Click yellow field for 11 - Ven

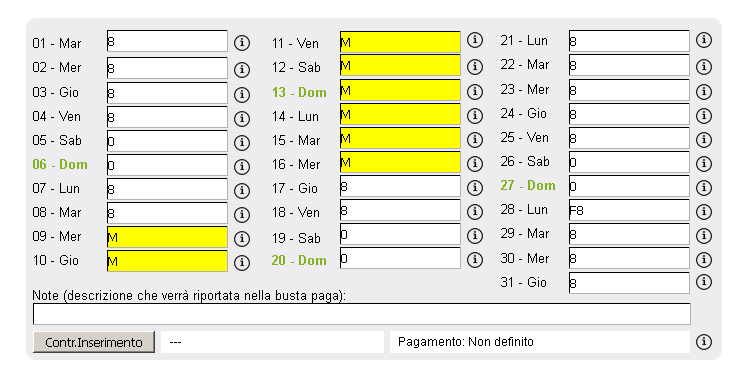[400, 42]
